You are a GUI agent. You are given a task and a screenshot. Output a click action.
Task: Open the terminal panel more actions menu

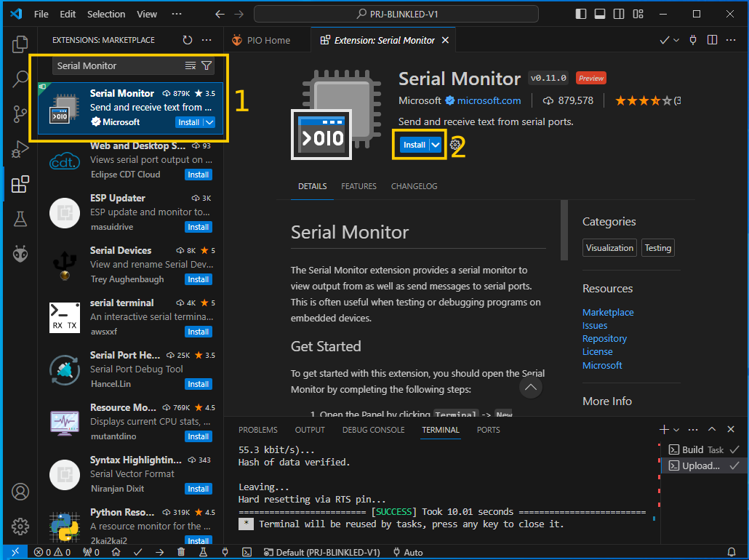pyautogui.click(x=693, y=430)
